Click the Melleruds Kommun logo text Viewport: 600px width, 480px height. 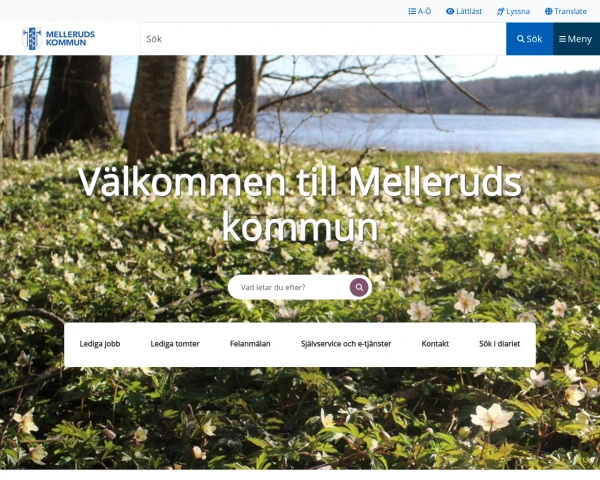coord(70,38)
